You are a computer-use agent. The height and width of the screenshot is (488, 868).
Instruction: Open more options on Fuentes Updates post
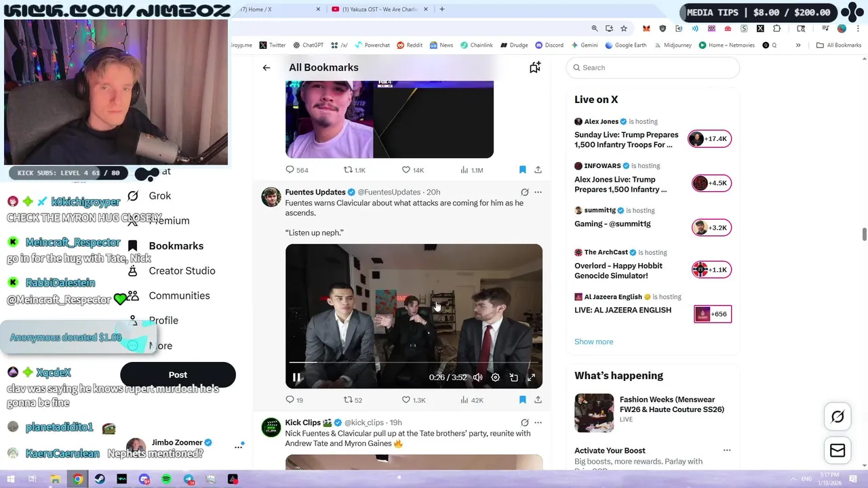[x=538, y=192]
